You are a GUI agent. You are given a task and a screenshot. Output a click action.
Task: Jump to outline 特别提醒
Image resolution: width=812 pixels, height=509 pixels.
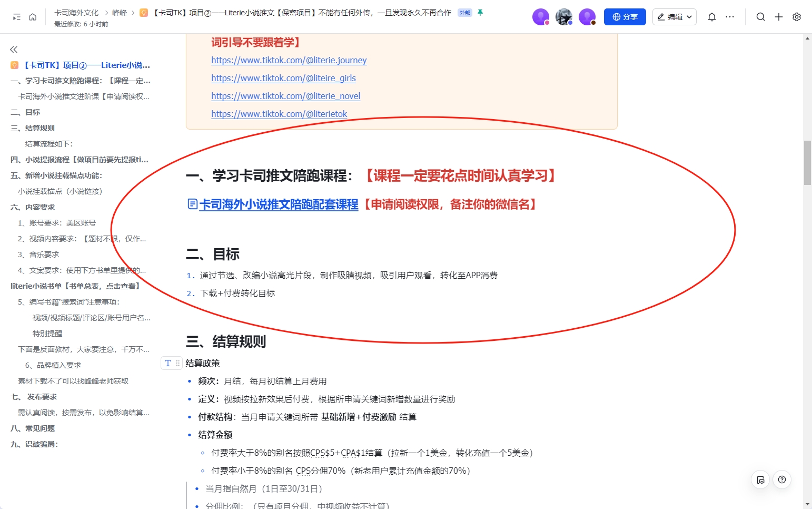47,334
